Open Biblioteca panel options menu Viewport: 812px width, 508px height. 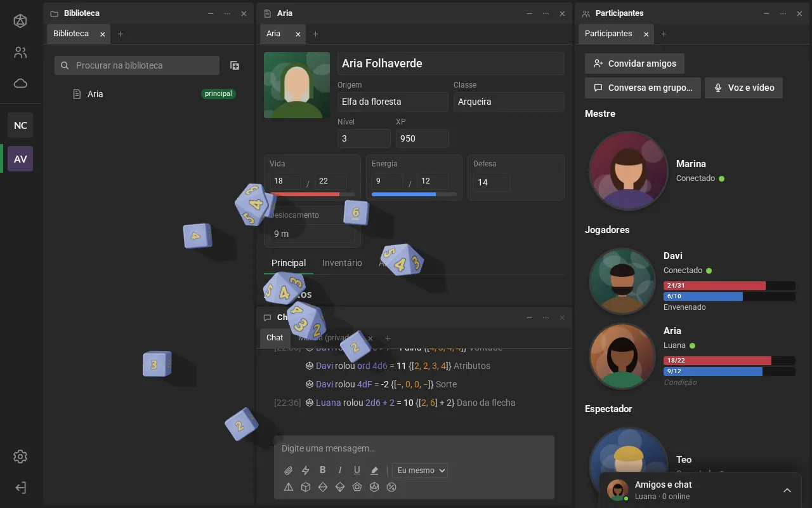point(227,13)
